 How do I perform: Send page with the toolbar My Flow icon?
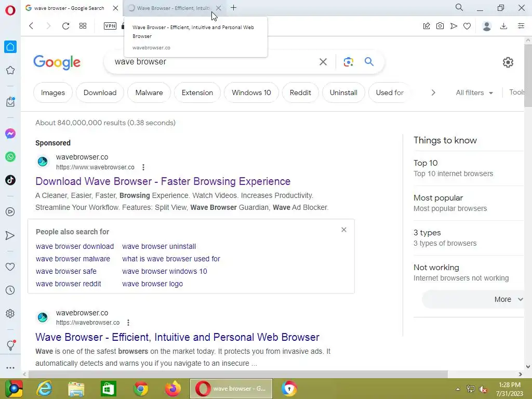tap(454, 26)
